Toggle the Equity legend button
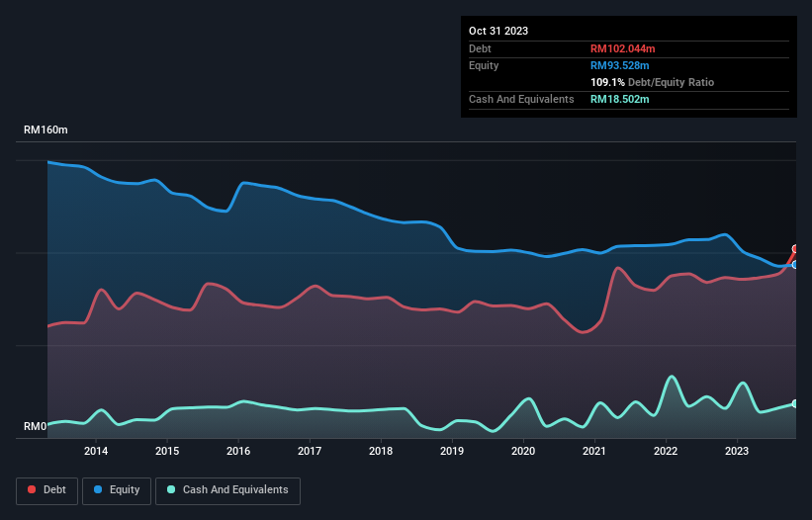812x520 pixels. pos(117,490)
